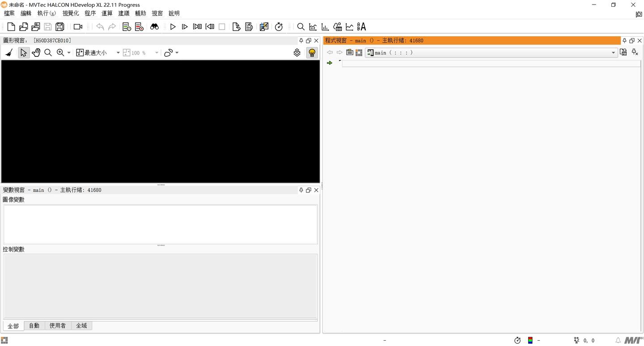Clear the graphics window with the broom icon
The width and height of the screenshot is (644, 346).
(x=9, y=53)
